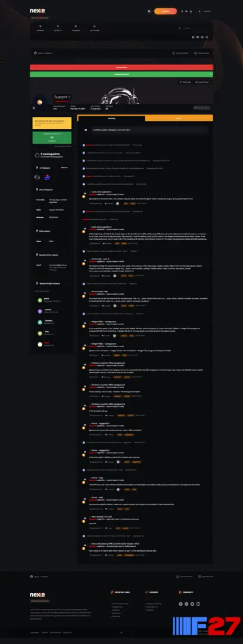This screenshot has height=644, width=243.
Task: Open the Activity navigation item
Action: [x=58, y=28]
